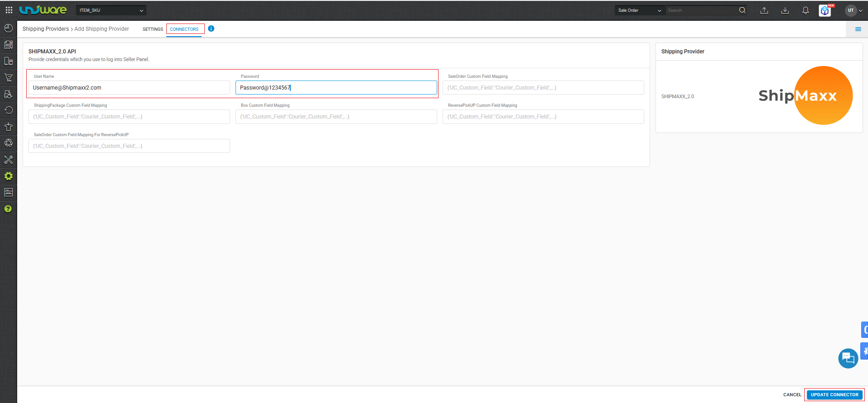
Task: Open the ITEM_SKU facility dropdown
Action: point(111,10)
